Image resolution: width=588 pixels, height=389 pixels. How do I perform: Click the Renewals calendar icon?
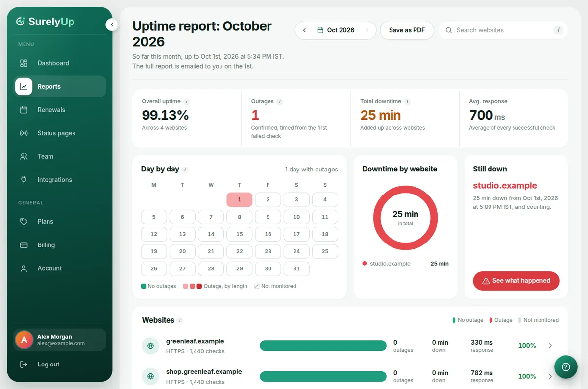(24, 110)
